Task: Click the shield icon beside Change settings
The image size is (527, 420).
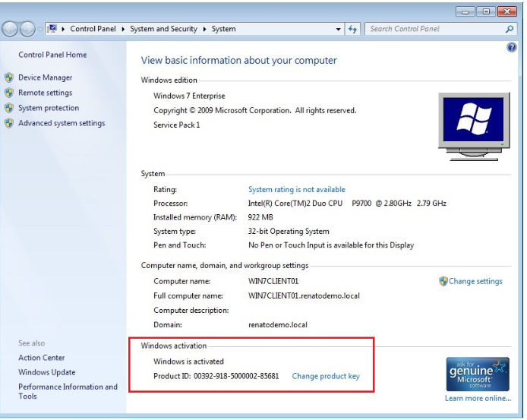Action: click(443, 282)
